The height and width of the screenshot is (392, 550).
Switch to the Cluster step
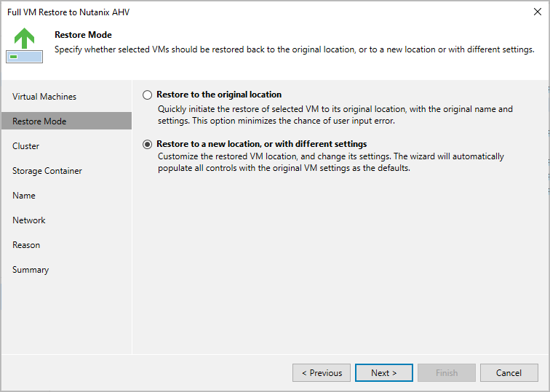pos(26,146)
